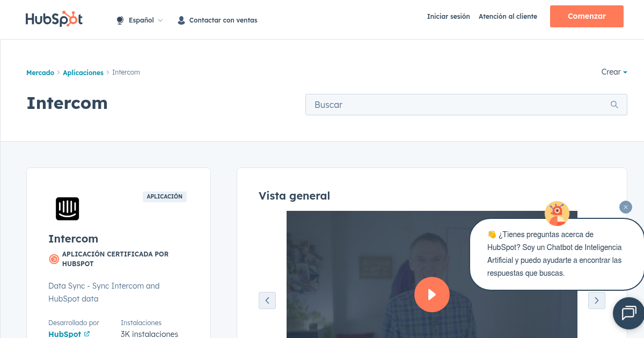Click the Intercom app logo
The width and height of the screenshot is (644, 338).
click(67, 209)
